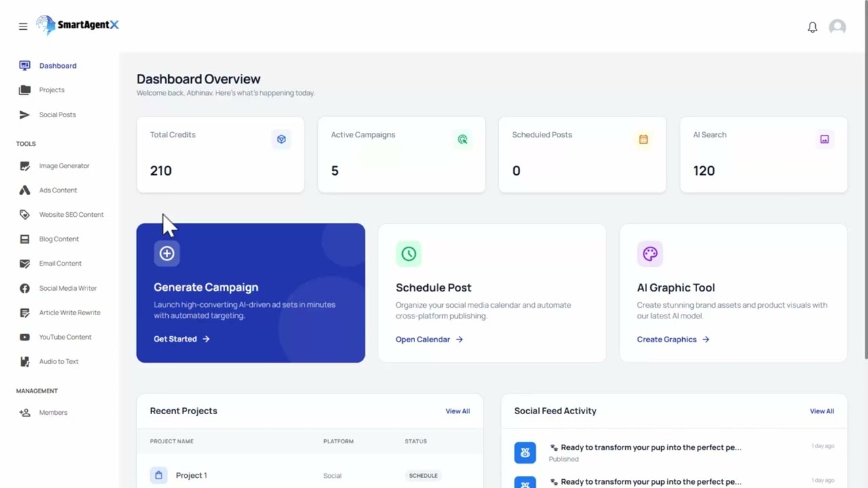Screen dimensions: 868x488
Task: Select Email Content from the sidebar
Action: click(x=60, y=263)
